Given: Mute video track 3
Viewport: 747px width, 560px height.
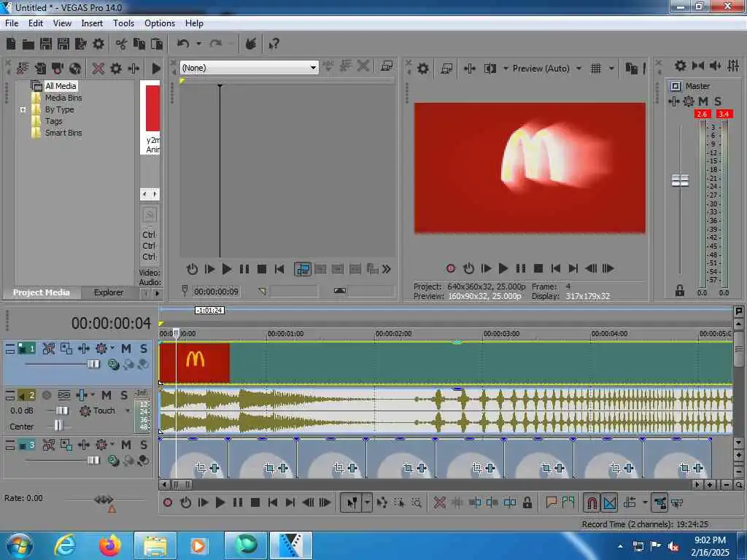Looking at the screenshot, I should [x=125, y=445].
